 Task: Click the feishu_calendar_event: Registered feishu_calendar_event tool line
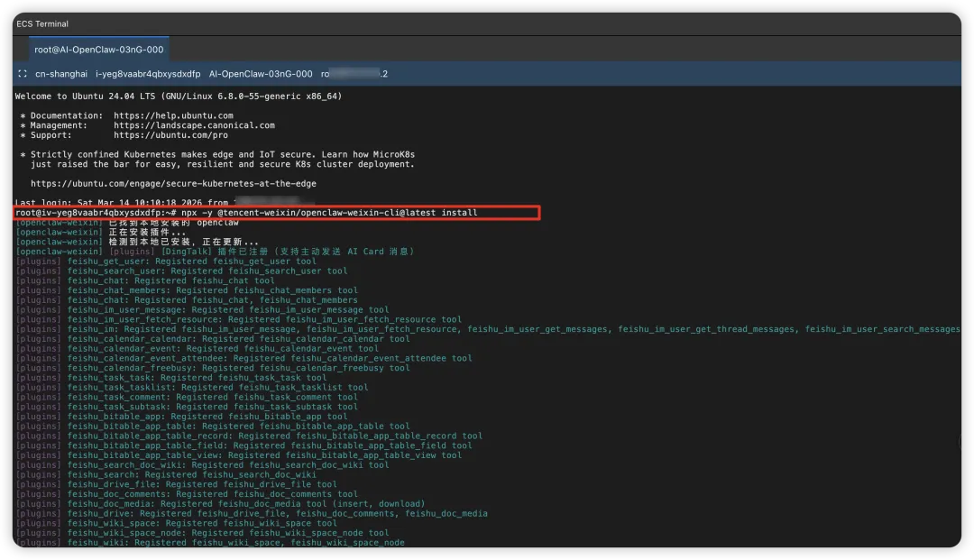[197, 348]
